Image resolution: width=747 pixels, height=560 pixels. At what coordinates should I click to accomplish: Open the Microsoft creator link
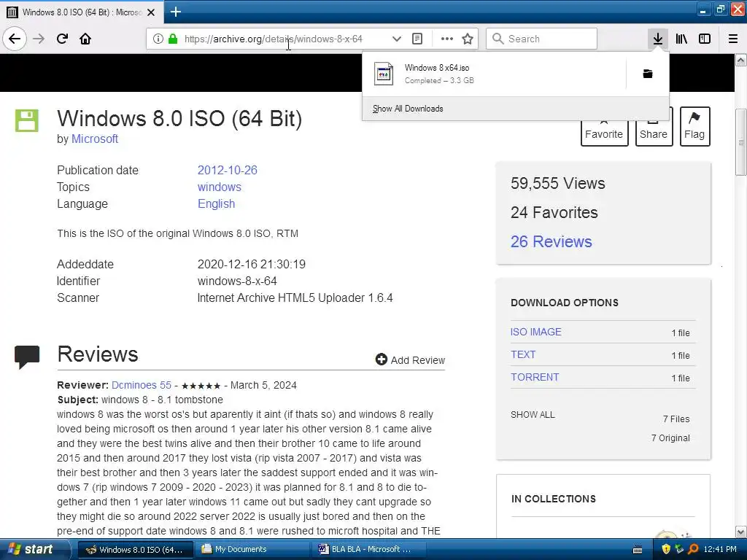(x=95, y=139)
